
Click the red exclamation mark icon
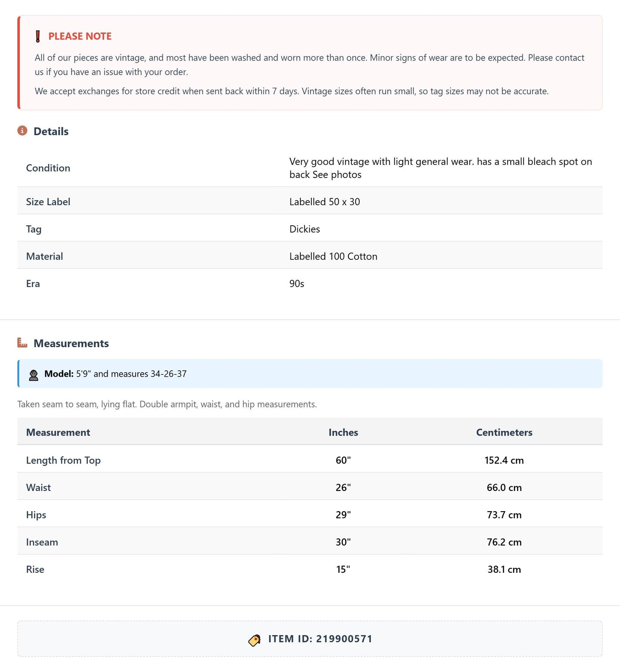click(x=38, y=36)
